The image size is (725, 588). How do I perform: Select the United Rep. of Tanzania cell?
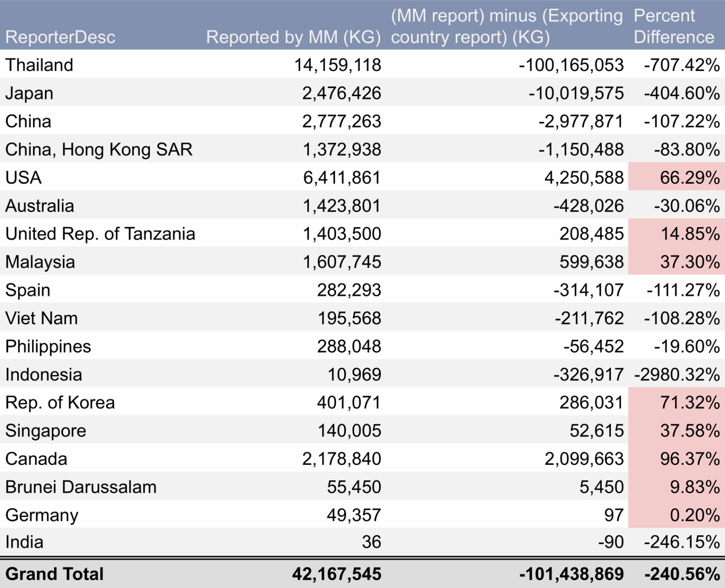coord(101,234)
